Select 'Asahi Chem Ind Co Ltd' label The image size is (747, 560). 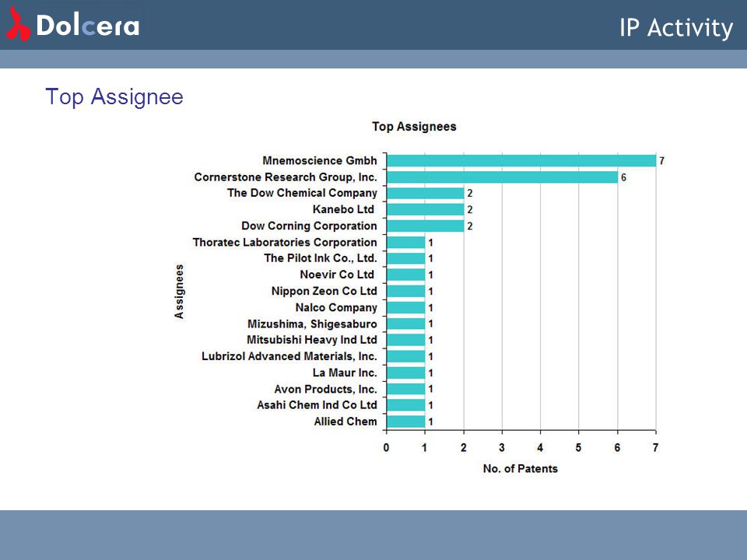pos(317,404)
